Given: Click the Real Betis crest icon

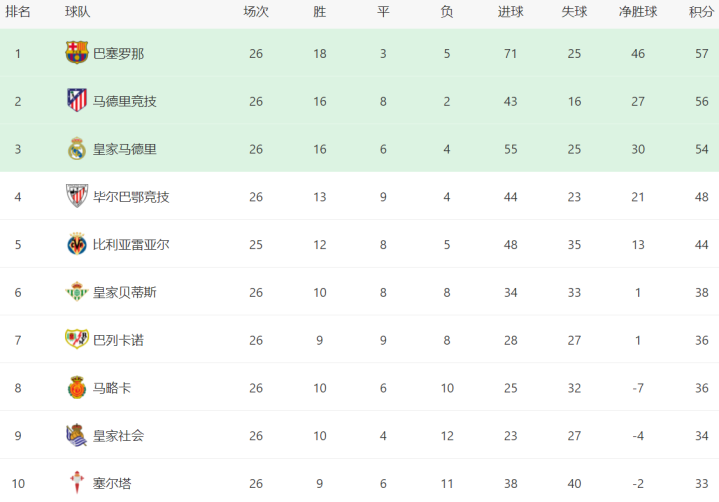Looking at the screenshot, I should (77, 292).
